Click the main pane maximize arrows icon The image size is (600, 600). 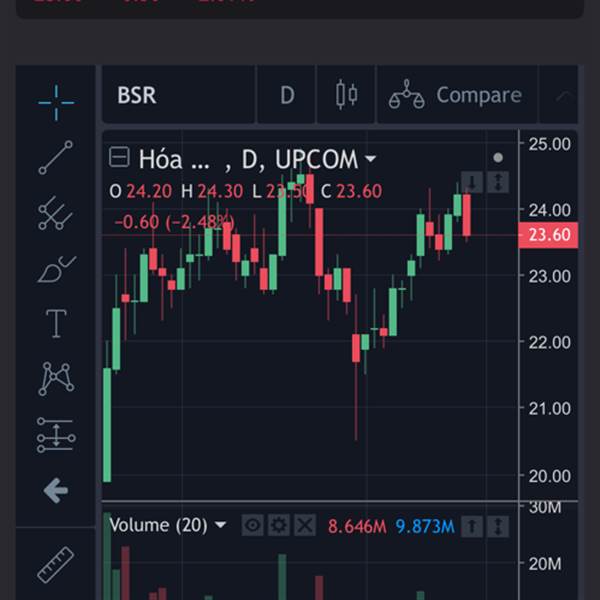[498, 182]
